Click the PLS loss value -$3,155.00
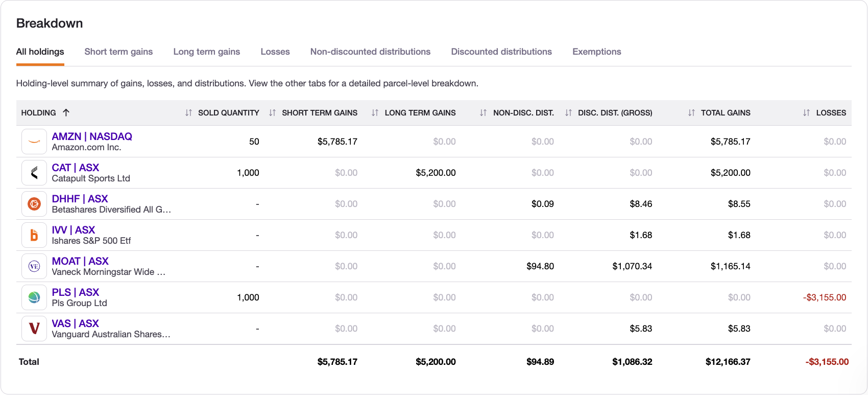The height and width of the screenshot is (395, 868). click(x=825, y=297)
